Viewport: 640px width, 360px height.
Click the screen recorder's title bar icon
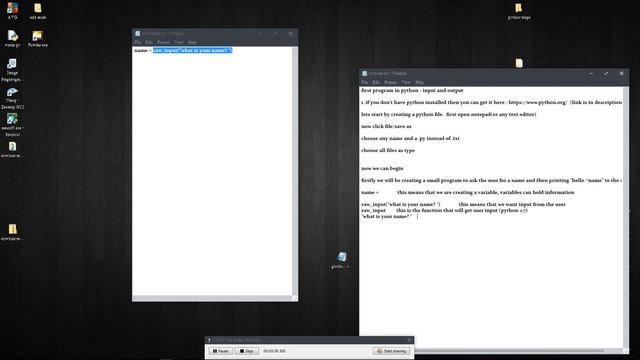[209, 340]
